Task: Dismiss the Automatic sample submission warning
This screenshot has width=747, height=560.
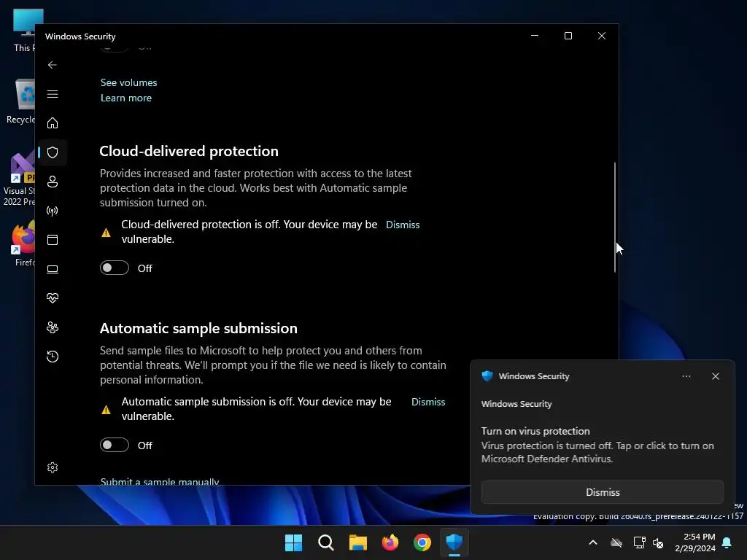Action: tap(428, 402)
